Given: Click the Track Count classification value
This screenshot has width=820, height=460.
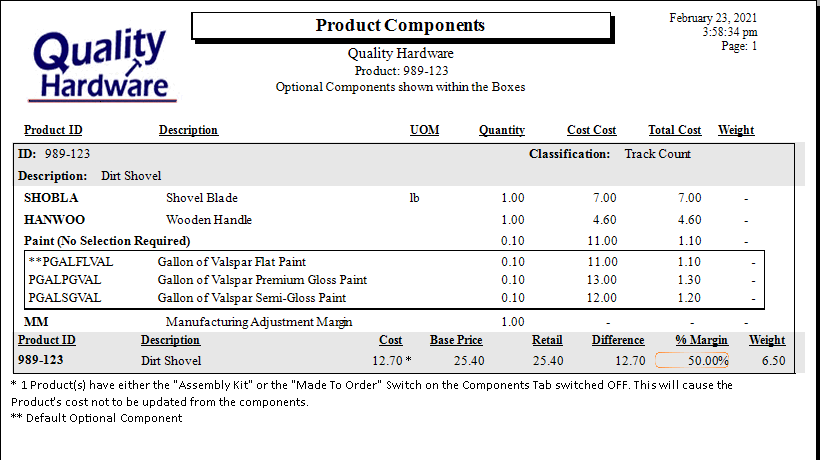Looking at the screenshot, I should (657, 154).
